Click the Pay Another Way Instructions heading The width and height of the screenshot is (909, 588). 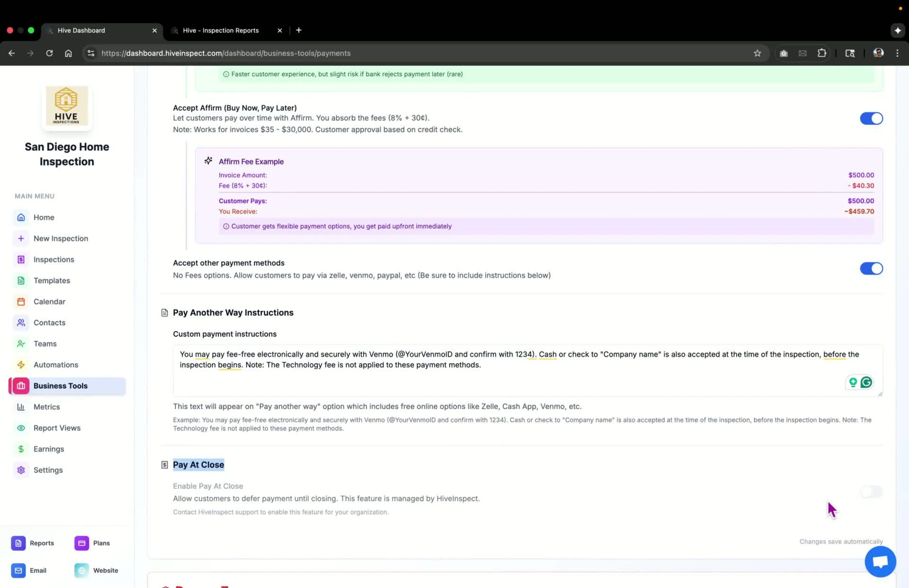(x=233, y=312)
